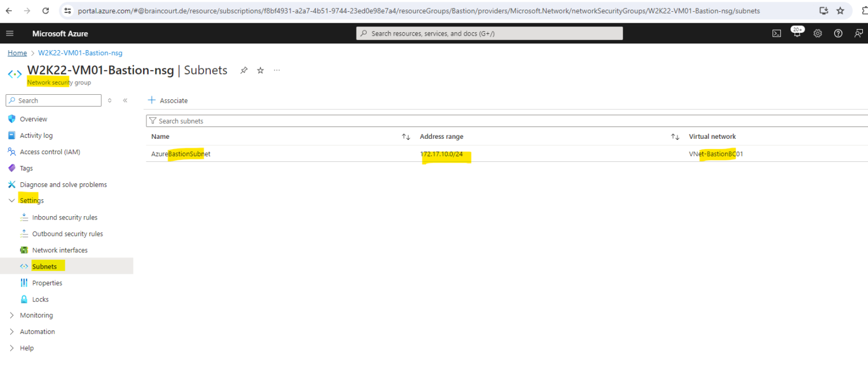Collapse the Settings section

click(12, 200)
